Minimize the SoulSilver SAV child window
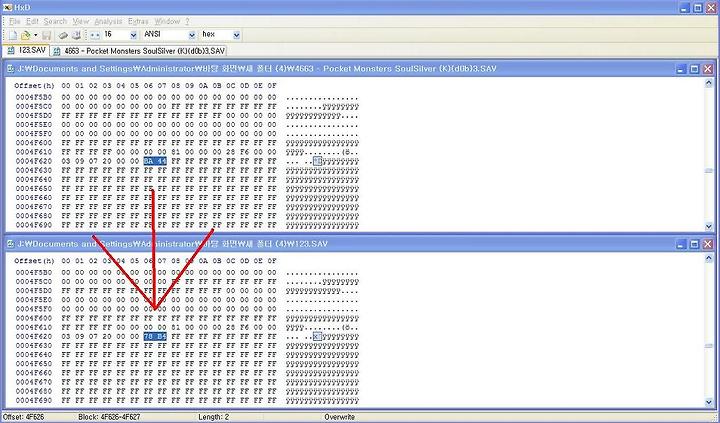 coord(681,69)
